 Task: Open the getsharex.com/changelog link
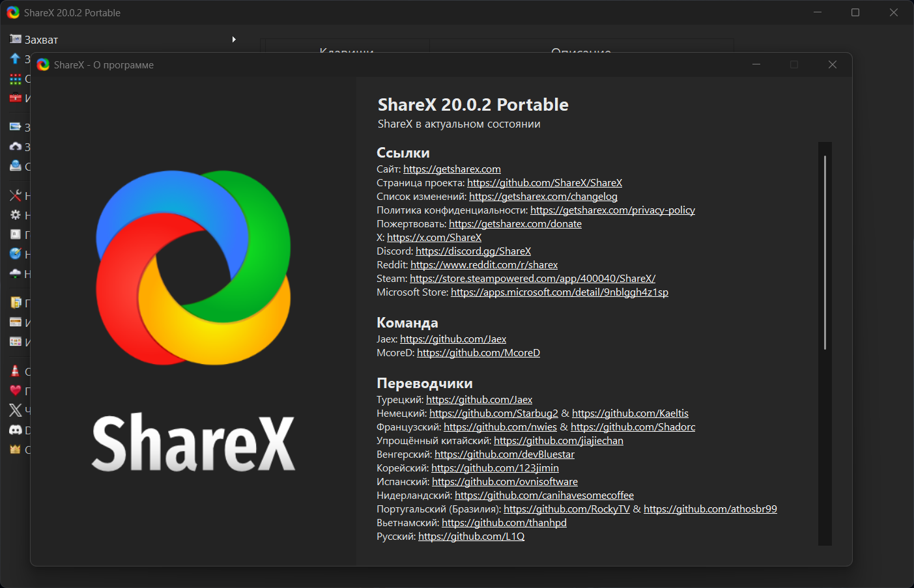coord(543,197)
